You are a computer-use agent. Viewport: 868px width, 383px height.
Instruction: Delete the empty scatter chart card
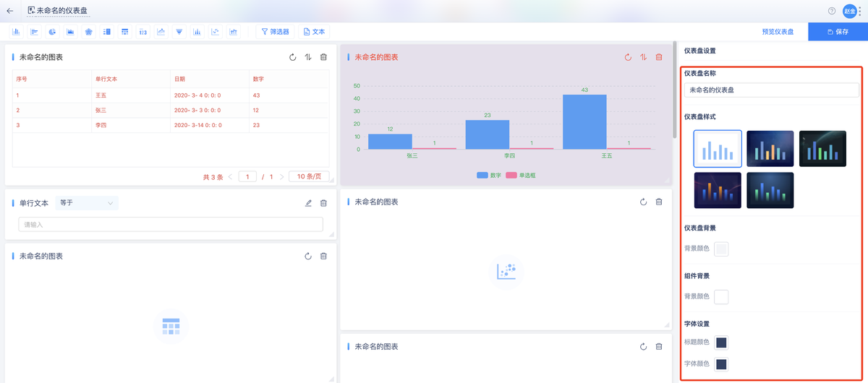659,202
